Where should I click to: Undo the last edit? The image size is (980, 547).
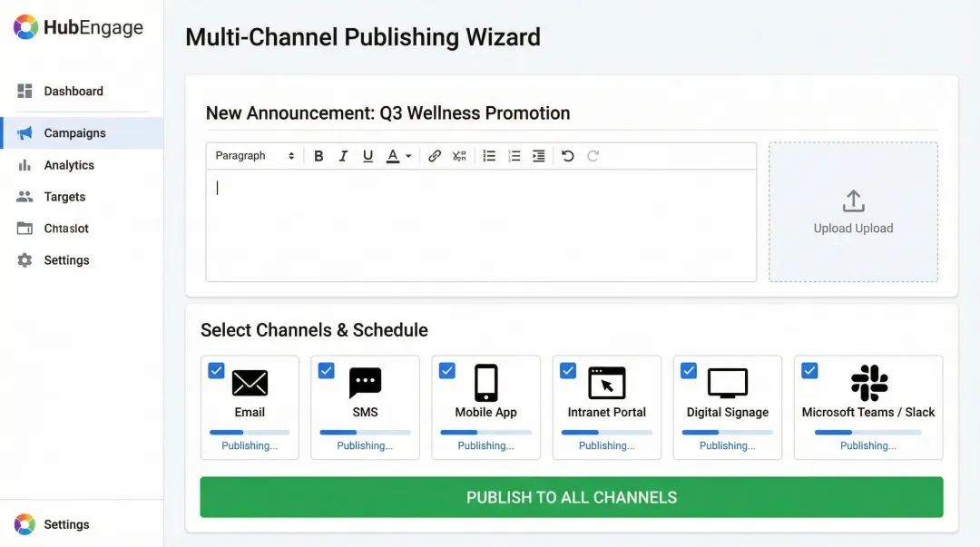tap(567, 155)
